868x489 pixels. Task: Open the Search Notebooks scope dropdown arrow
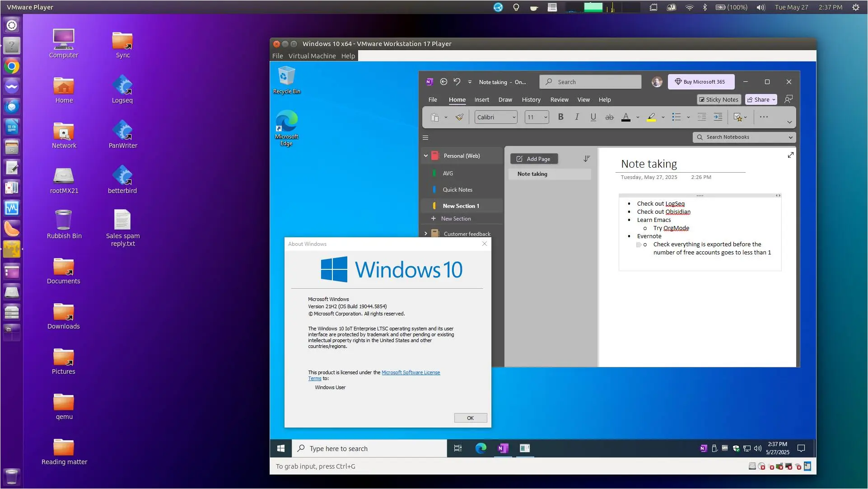pos(791,137)
